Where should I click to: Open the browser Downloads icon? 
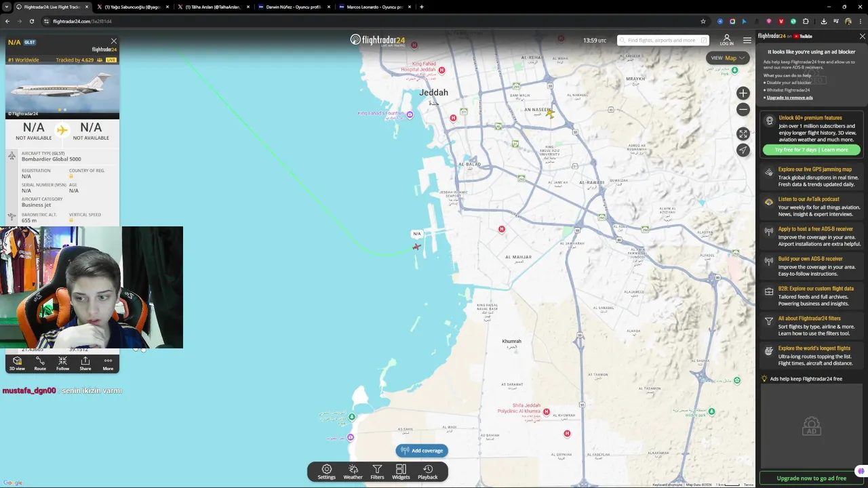[x=824, y=21]
